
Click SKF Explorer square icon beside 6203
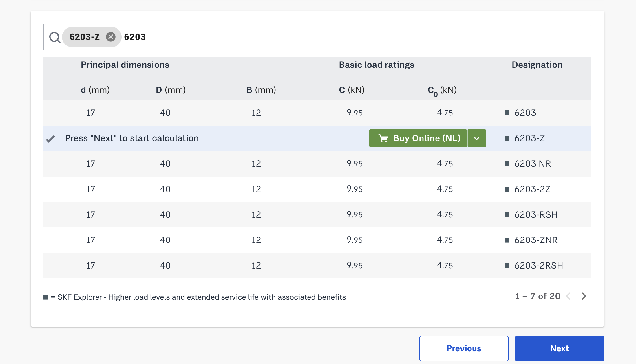click(507, 113)
